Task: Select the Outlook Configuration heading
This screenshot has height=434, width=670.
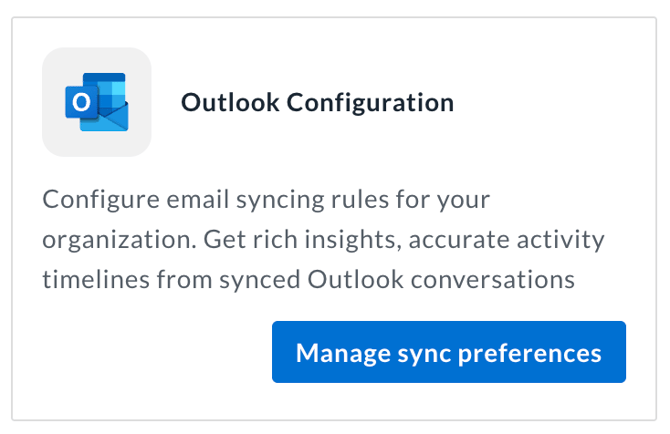Action: [317, 103]
